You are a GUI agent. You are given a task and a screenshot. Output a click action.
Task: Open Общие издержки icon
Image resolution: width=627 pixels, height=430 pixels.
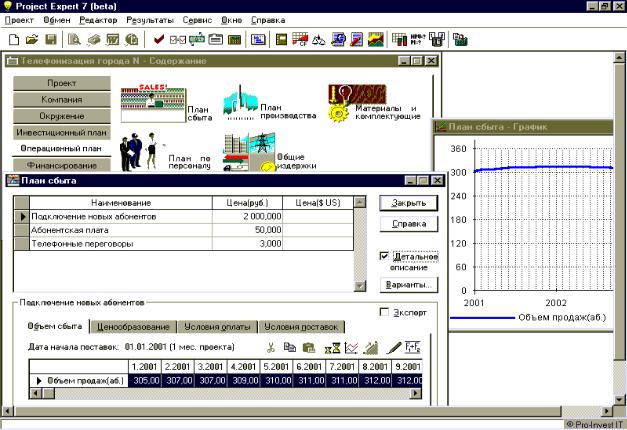click(x=250, y=152)
